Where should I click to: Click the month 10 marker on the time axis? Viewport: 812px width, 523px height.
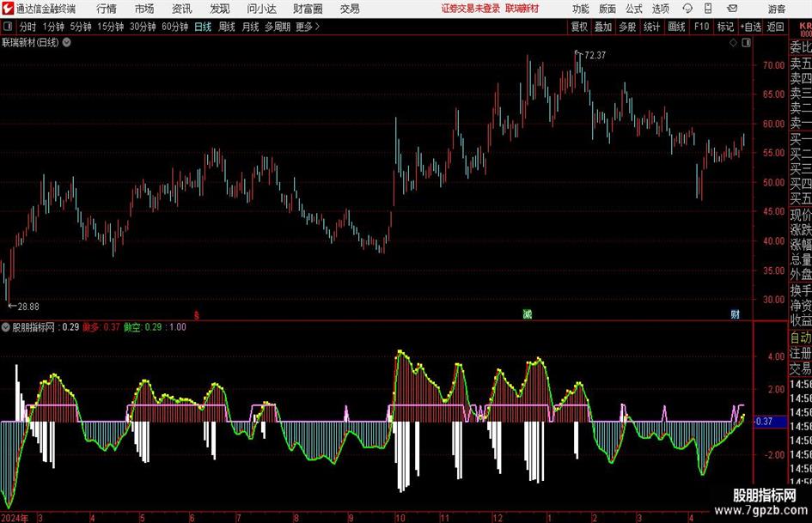(400, 518)
